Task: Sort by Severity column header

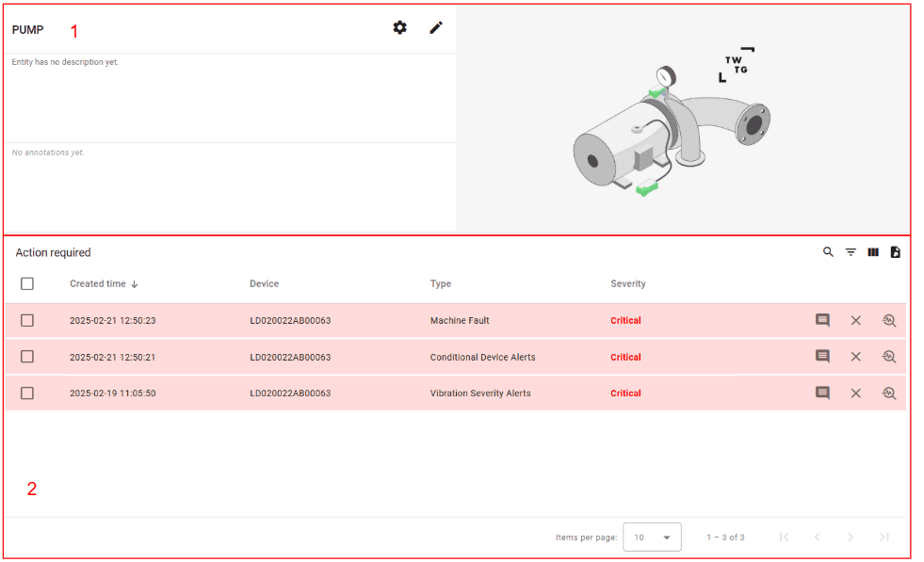Action: 628,284
